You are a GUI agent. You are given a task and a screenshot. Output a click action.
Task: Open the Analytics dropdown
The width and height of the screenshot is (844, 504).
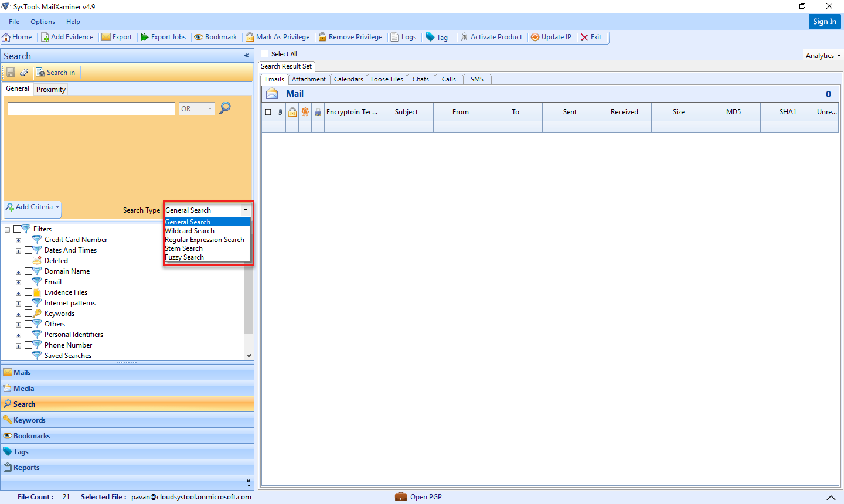(x=823, y=55)
